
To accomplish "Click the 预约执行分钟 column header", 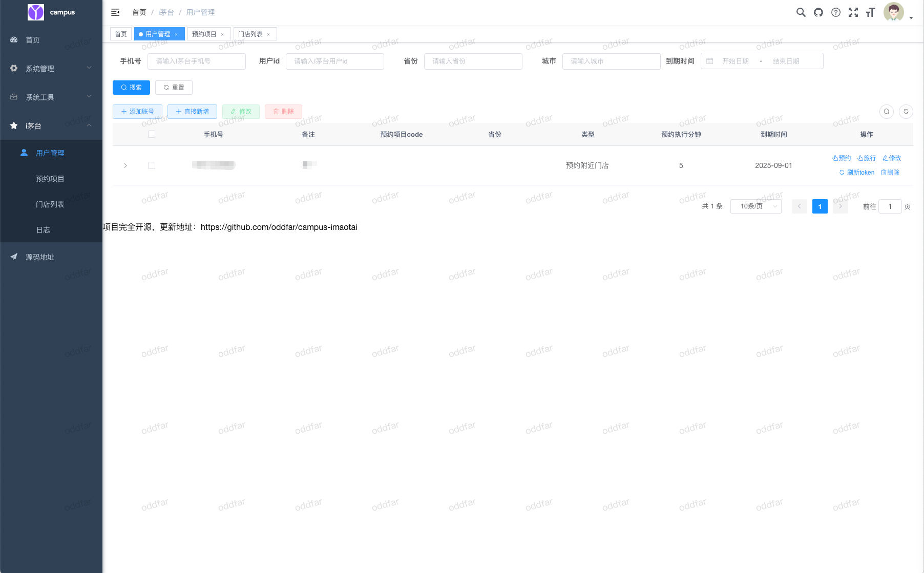I will pos(681,135).
